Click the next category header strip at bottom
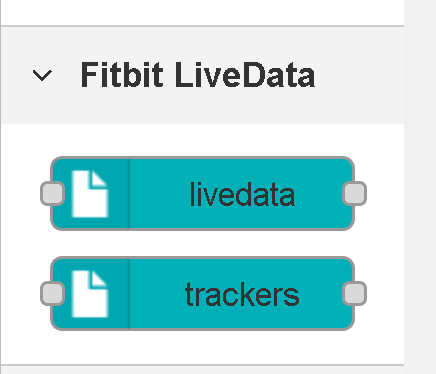The image size is (436, 374). click(x=202, y=370)
